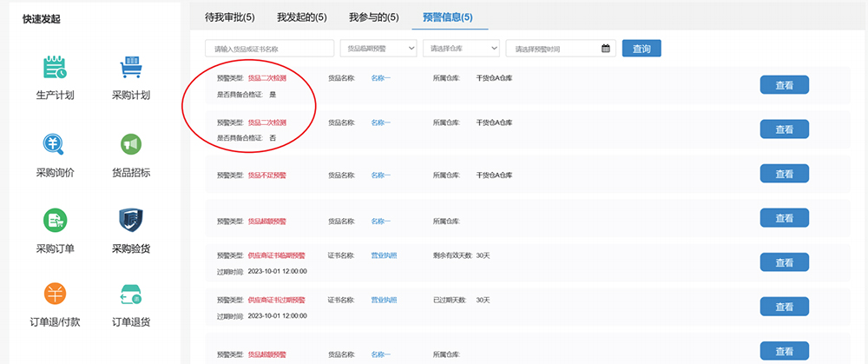Open the 请选择预警时间 date picker field
Viewport: 868px width, 364px height.
559,48
